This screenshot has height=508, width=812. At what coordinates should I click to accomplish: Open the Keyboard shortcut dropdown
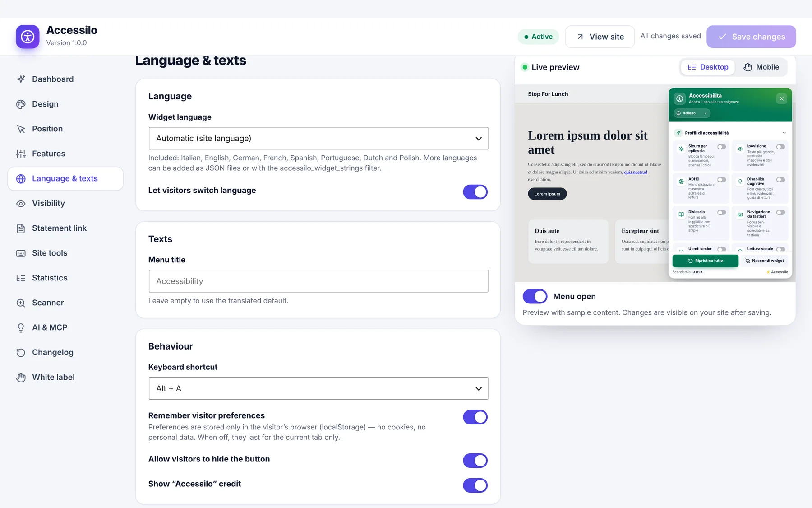pyautogui.click(x=318, y=388)
